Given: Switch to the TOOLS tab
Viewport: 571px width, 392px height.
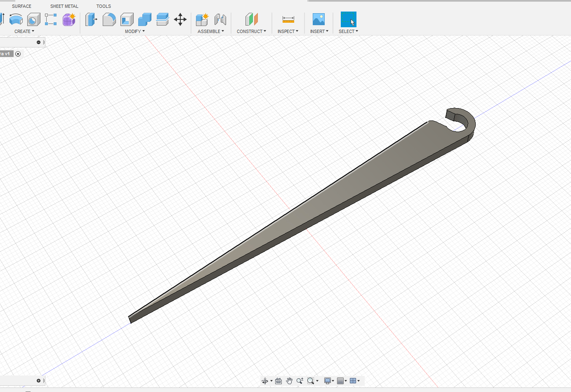Looking at the screenshot, I should pyautogui.click(x=104, y=6).
